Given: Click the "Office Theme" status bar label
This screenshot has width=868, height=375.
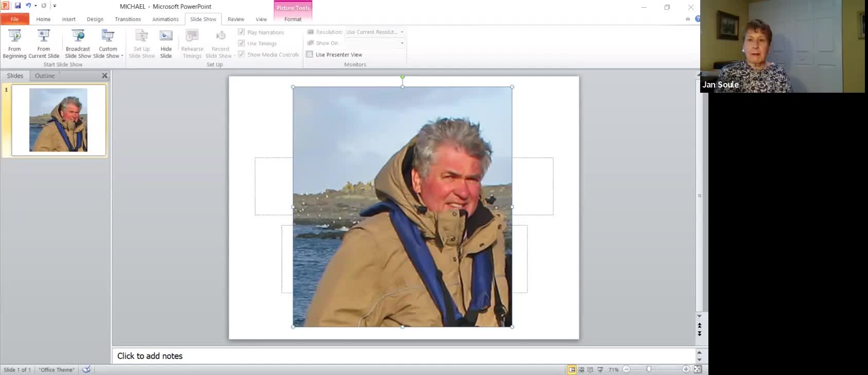Looking at the screenshot, I should click(57, 370).
